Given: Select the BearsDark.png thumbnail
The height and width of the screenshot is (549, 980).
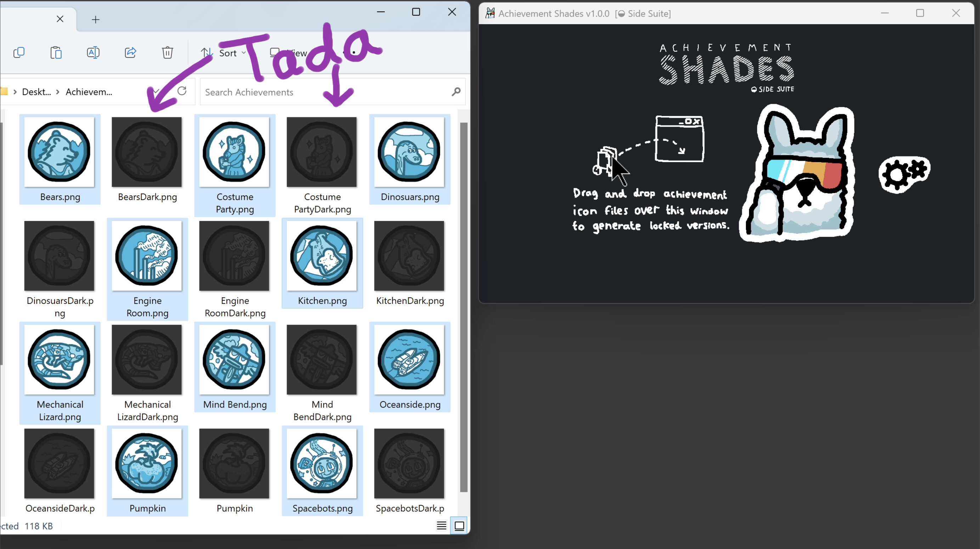Looking at the screenshot, I should tap(147, 151).
